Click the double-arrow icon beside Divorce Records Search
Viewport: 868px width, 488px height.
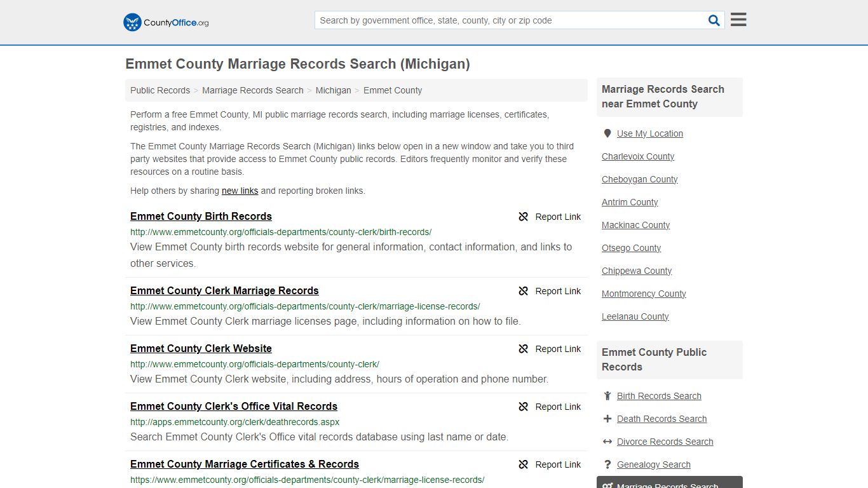(607, 442)
